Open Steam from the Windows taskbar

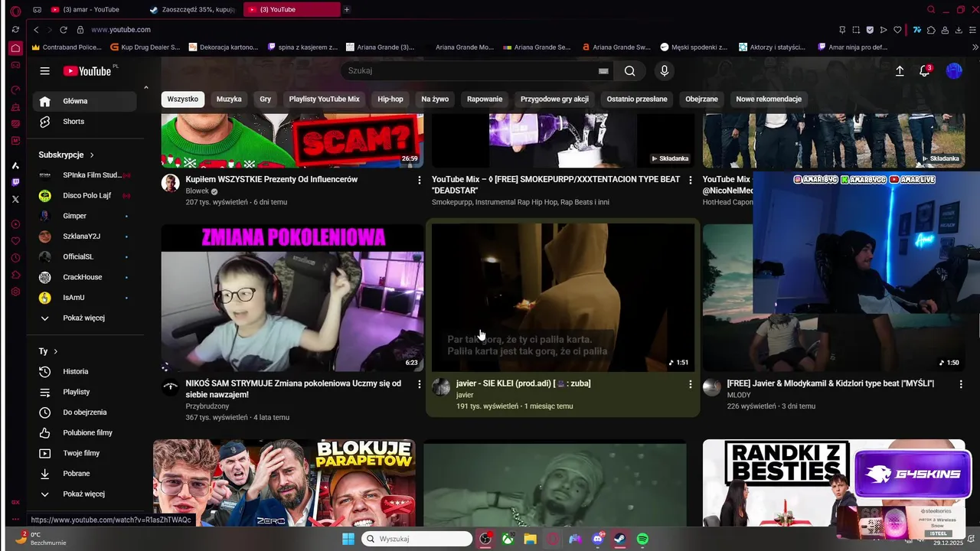click(x=620, y=539)
